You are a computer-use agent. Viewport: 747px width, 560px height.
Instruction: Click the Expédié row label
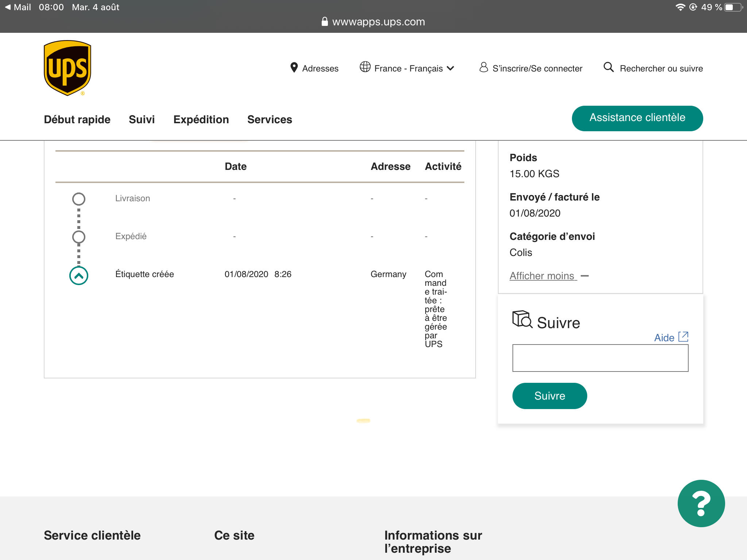[x=131, y=236]
